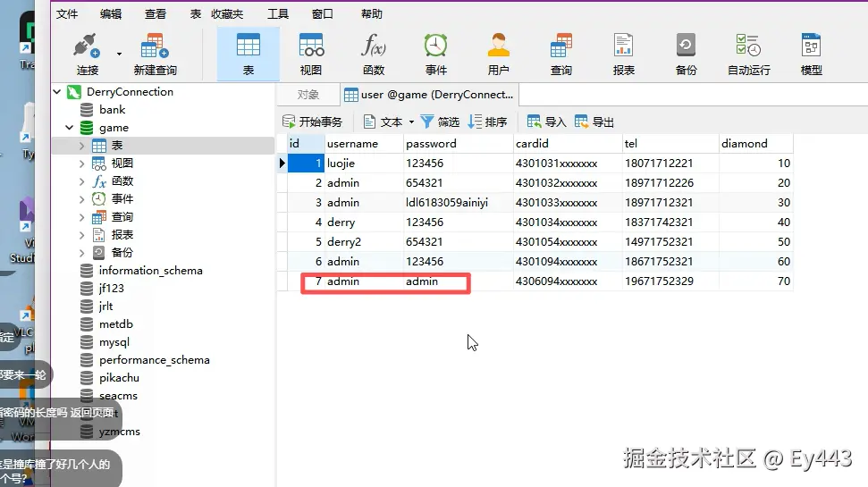Open the 表 menu in the menu bar
Viewport: 868px width, 487px height.
pos(196,13)
